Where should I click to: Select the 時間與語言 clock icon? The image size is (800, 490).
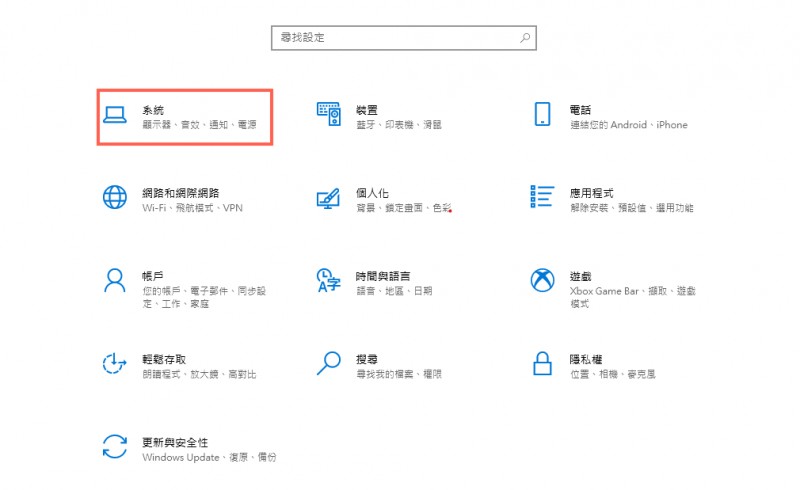coord(328,280)
